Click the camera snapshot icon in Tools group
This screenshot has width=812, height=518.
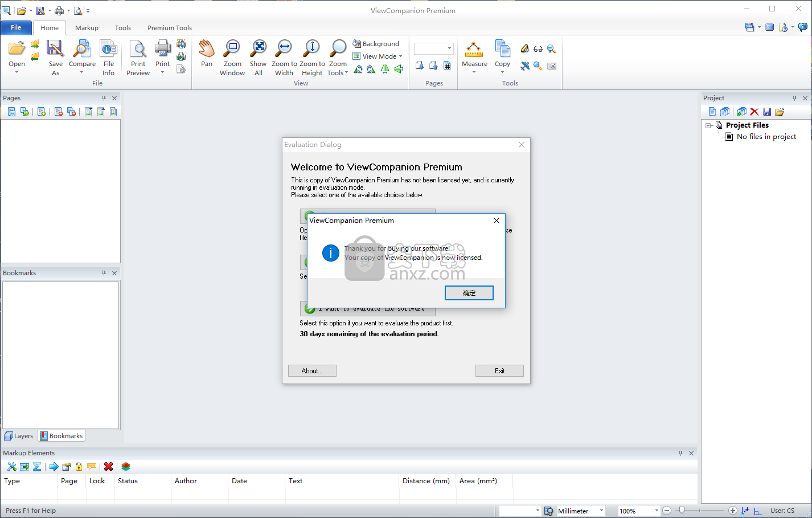click(x=552, y=66)
